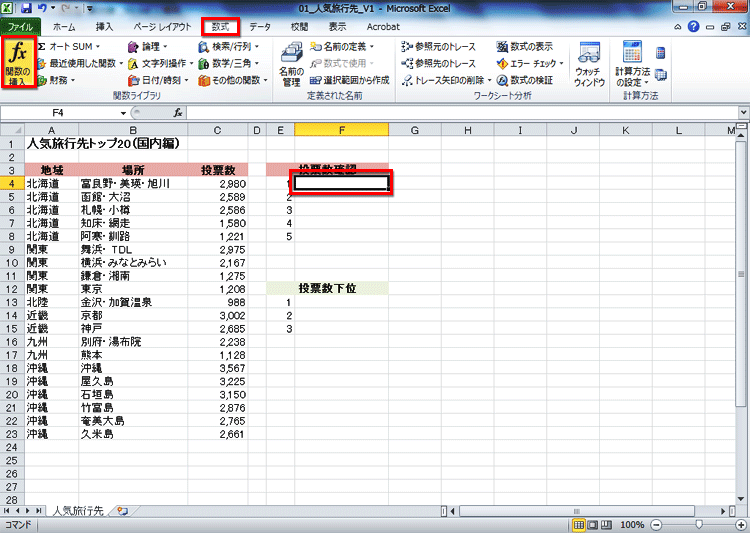This screenshot has height=533, width=750.
Task: Switch to Page Break Preview in status bar
Action: 607,525
